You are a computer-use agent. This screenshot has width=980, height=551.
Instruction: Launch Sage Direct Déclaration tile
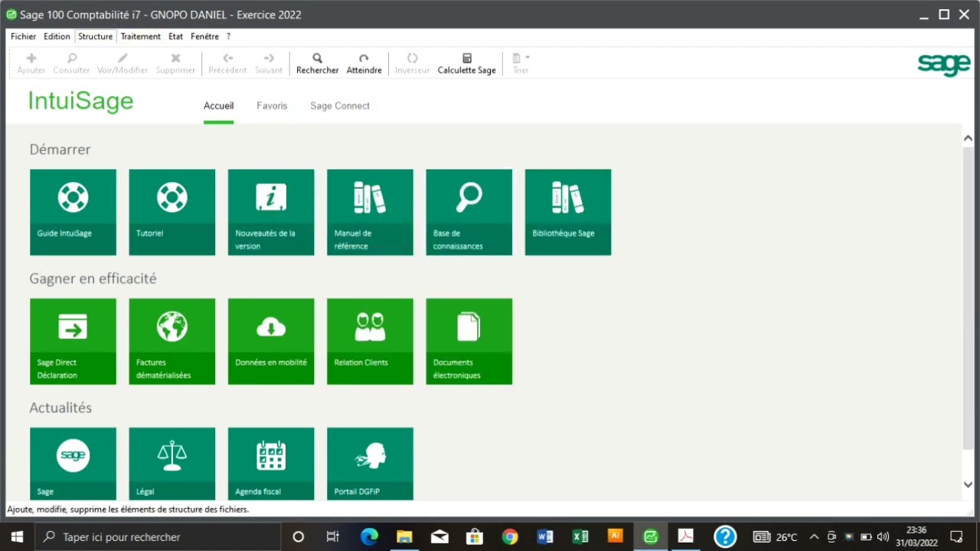tap(73, 341)
